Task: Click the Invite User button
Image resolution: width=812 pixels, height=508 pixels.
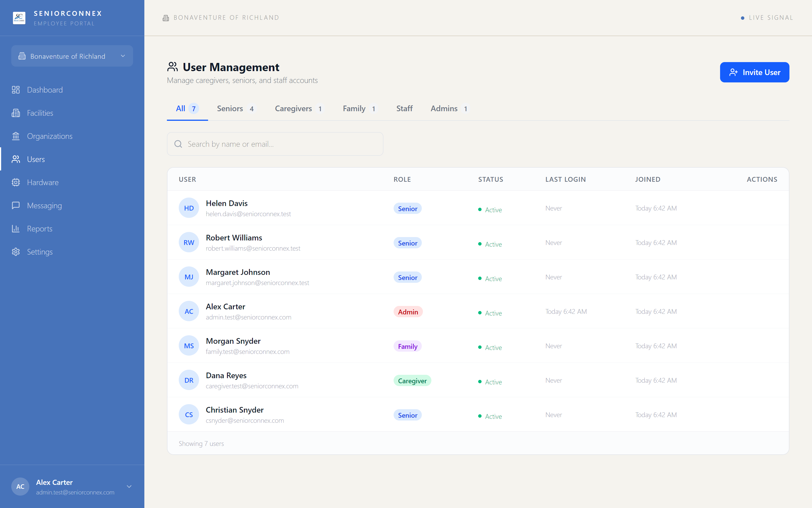Action: pyautogui.click(x=754, y=72)
